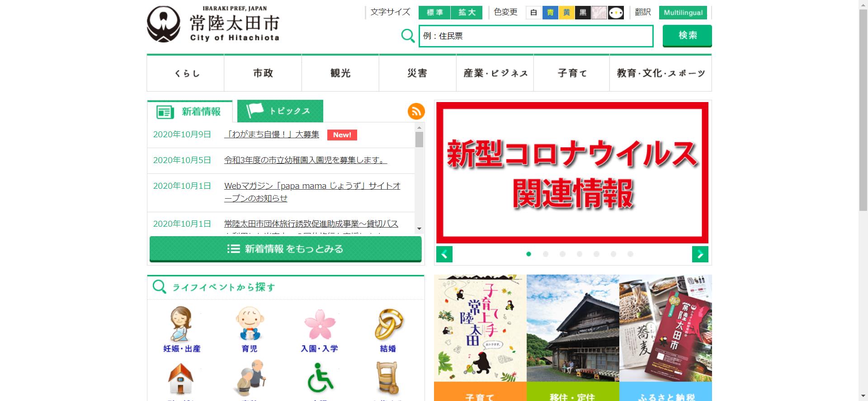The width and height of the screenshot is (868, 401).
Task: Set text size to 拡大
Action: coord(467,13)
